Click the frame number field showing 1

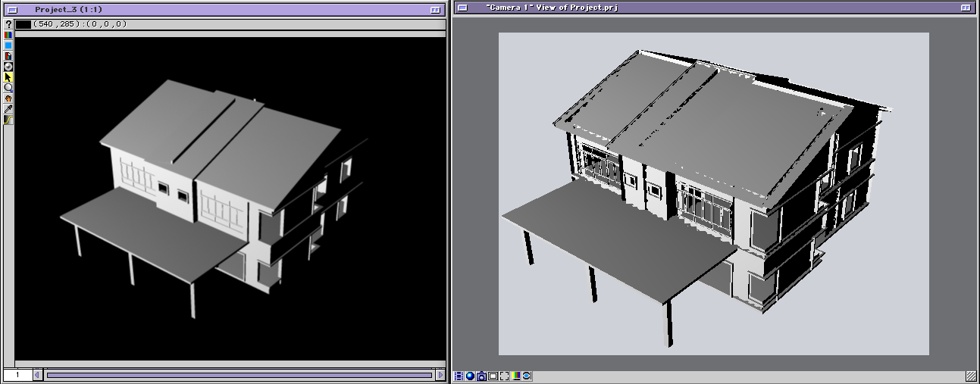point(17,375)
